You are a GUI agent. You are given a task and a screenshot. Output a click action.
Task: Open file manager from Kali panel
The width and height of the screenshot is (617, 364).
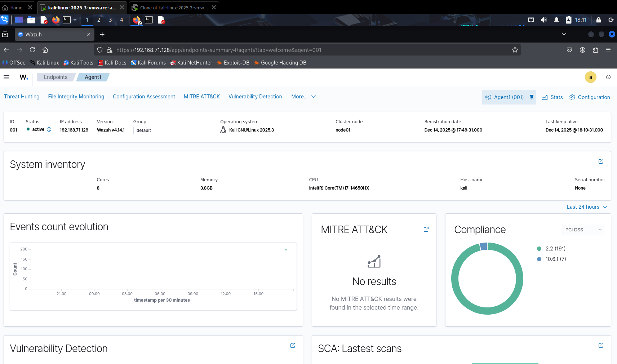coord(31,20)
